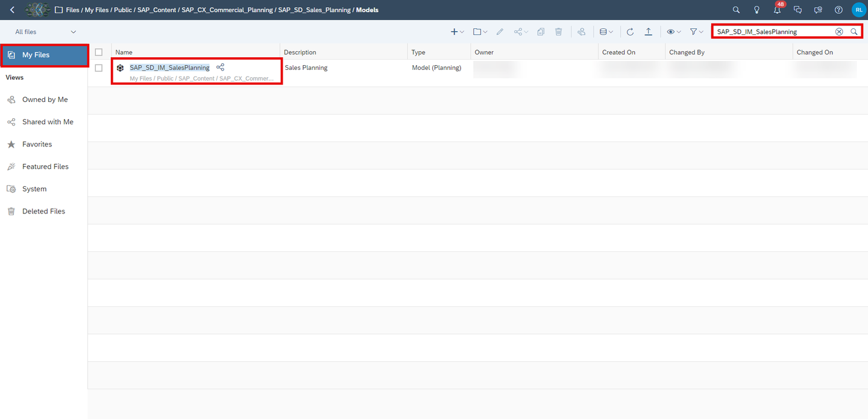Open the lightbulb insights icon
The height and width of the screenshot is (419, 868).
tap(756, 10)
